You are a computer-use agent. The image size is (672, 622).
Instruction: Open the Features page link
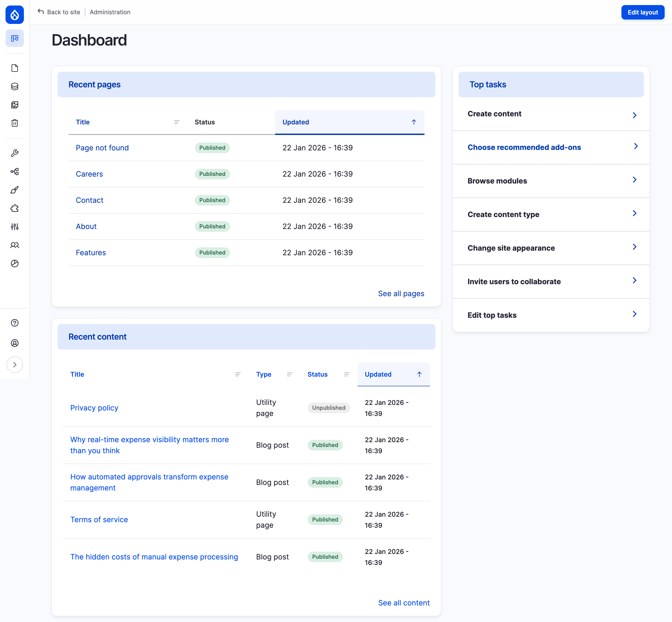(x=91, y=253)
